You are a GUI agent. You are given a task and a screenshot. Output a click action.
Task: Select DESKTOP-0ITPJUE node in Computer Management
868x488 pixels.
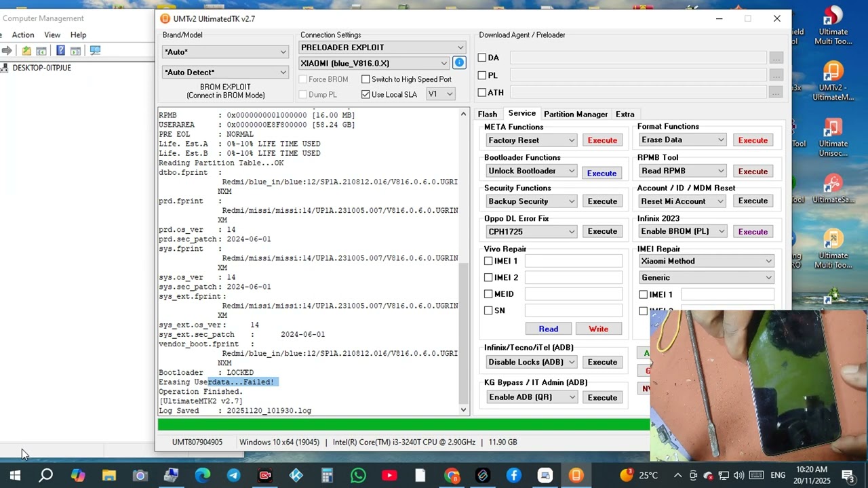[x=41, y=68]
